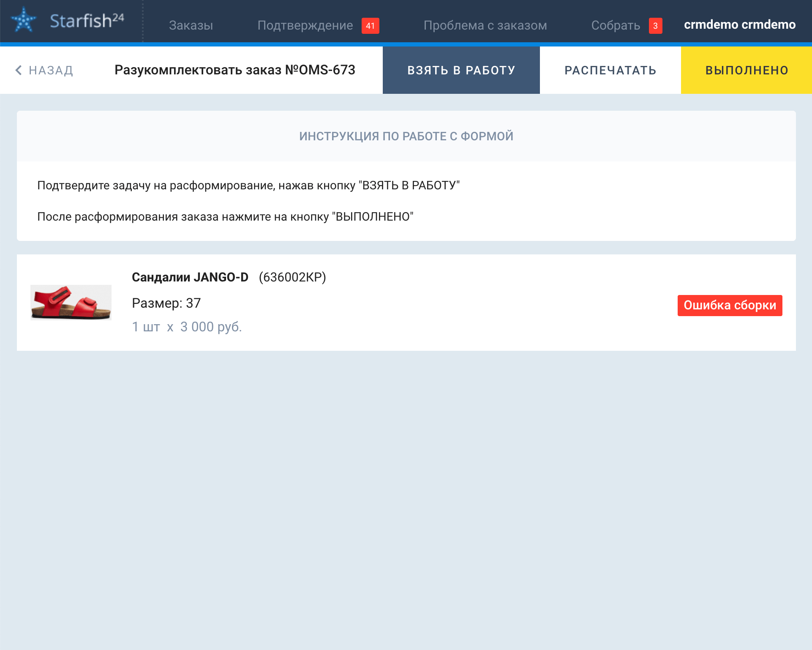
Task: Click product article code 636002KP
Action: coord(292,277)
